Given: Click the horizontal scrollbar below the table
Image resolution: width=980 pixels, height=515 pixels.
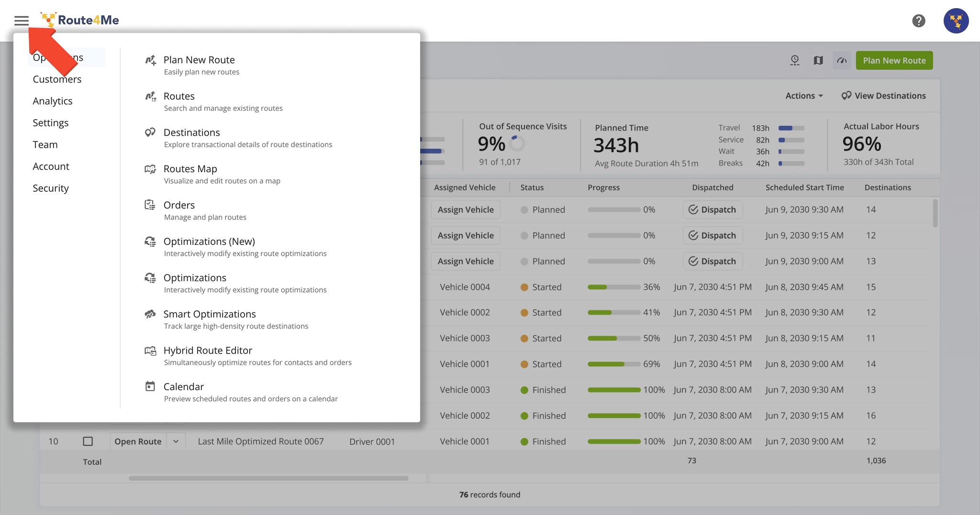Looking at the screenshot, I should click(268, 478).
